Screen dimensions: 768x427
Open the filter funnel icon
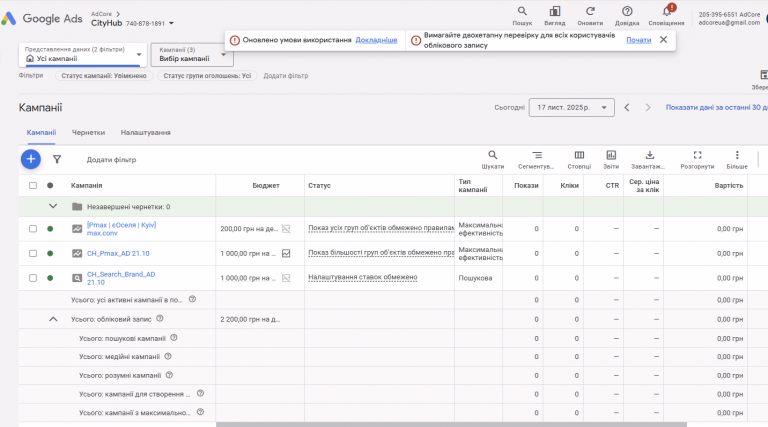click(57, 159)
